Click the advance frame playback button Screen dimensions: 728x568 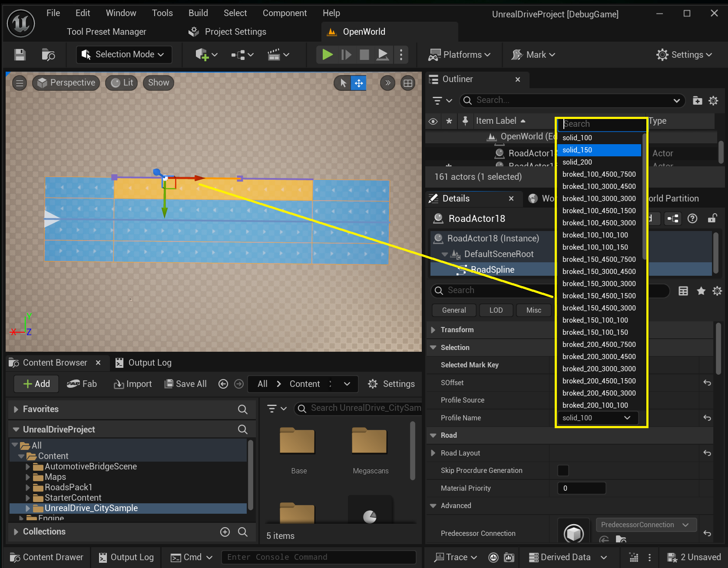click(346, 55)
